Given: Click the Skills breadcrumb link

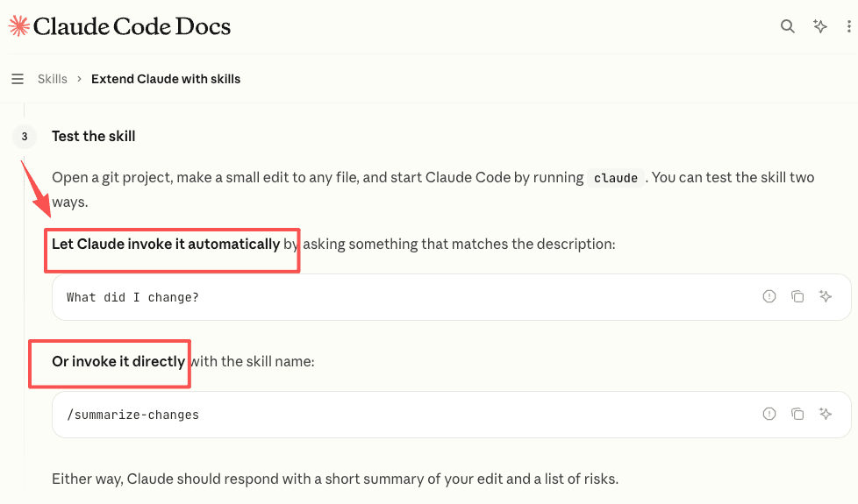Looking at the screenshot, I should (53, 79).
